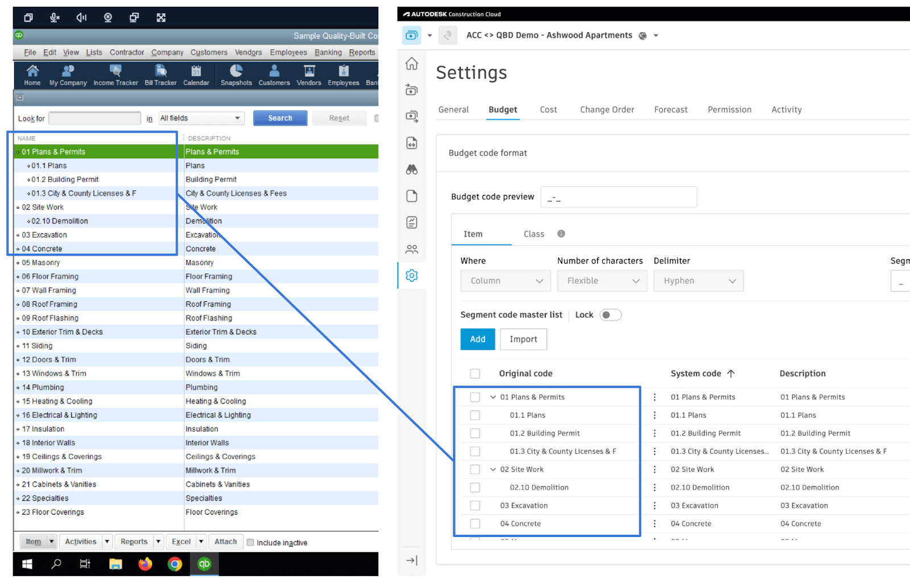Type in the Look for input field
The height and width of the screenshot is (588, 910).
(x=94, y=118)
